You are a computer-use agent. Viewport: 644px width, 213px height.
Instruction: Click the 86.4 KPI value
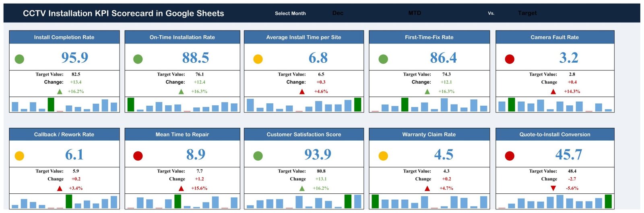coord(443,58)
